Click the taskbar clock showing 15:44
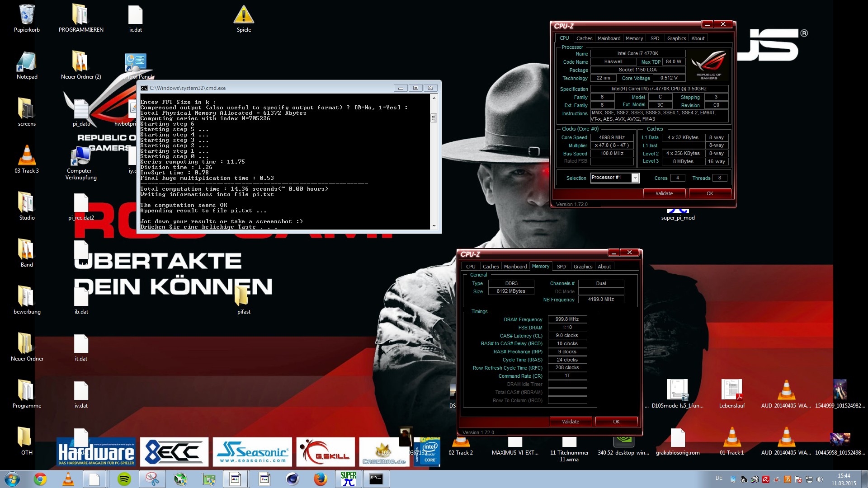 tap(844, 479)
